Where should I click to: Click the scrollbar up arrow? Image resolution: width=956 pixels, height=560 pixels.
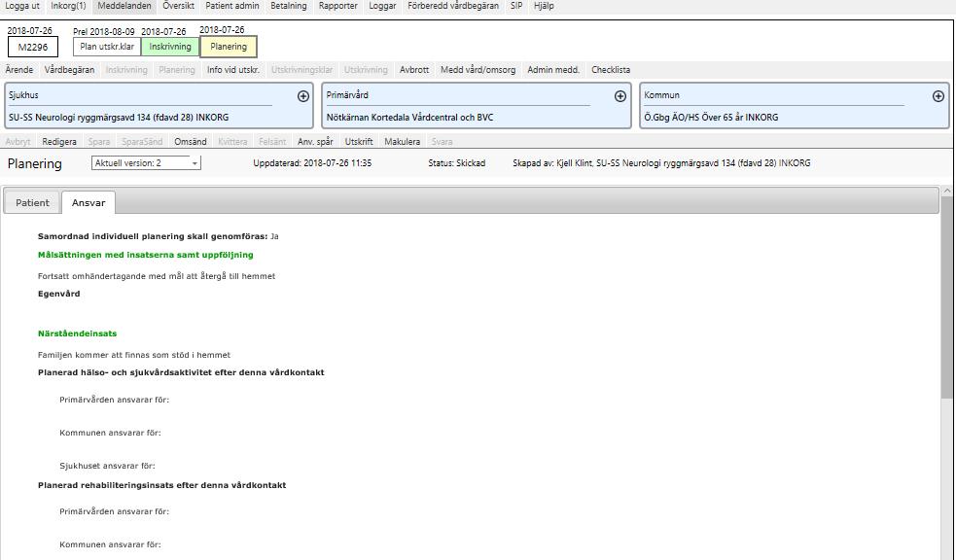(x=947, y=192)
